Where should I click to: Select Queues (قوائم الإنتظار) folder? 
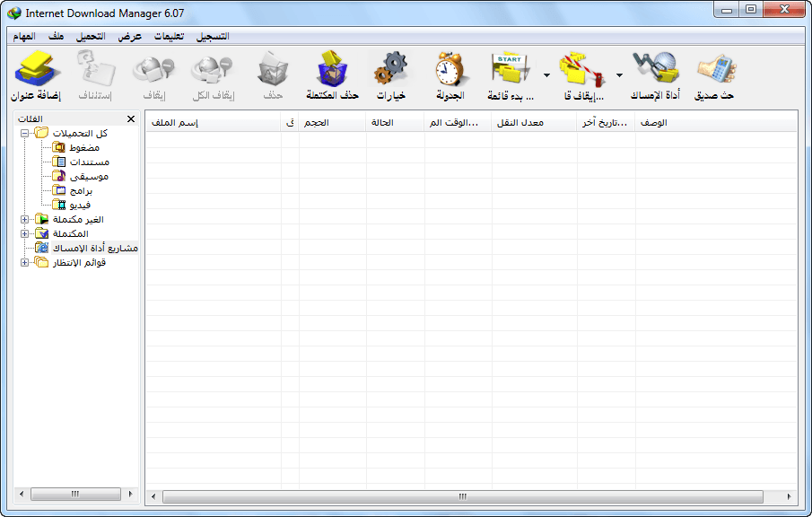point(70,263)
